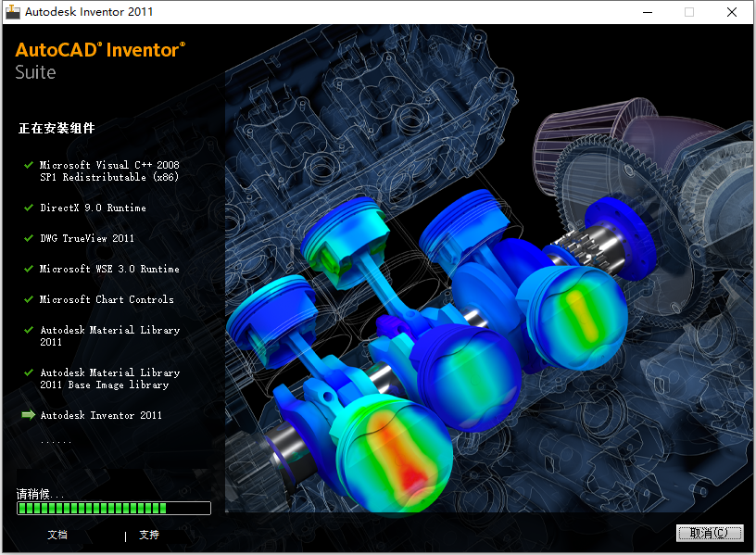Close the Autodesk Inventor 2011 installer window
Screen dimensions: 756x555
click(732, 12)
